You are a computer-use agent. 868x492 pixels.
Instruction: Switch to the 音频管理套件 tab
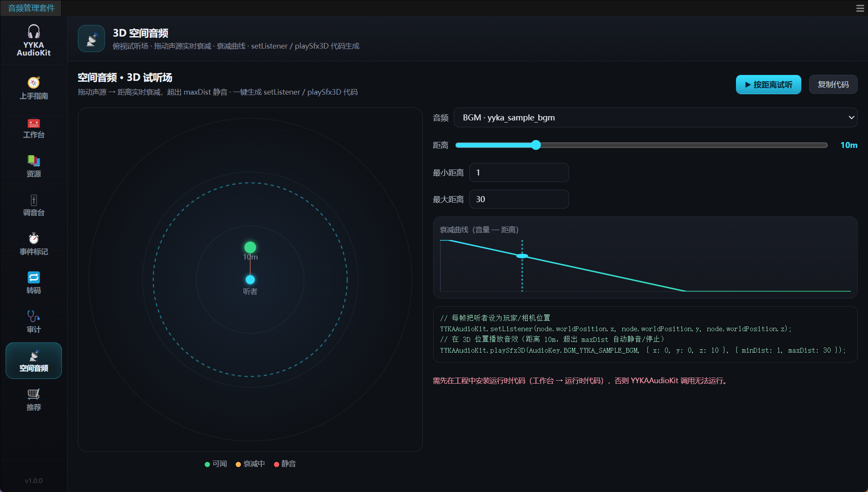(x=31, y=8)
